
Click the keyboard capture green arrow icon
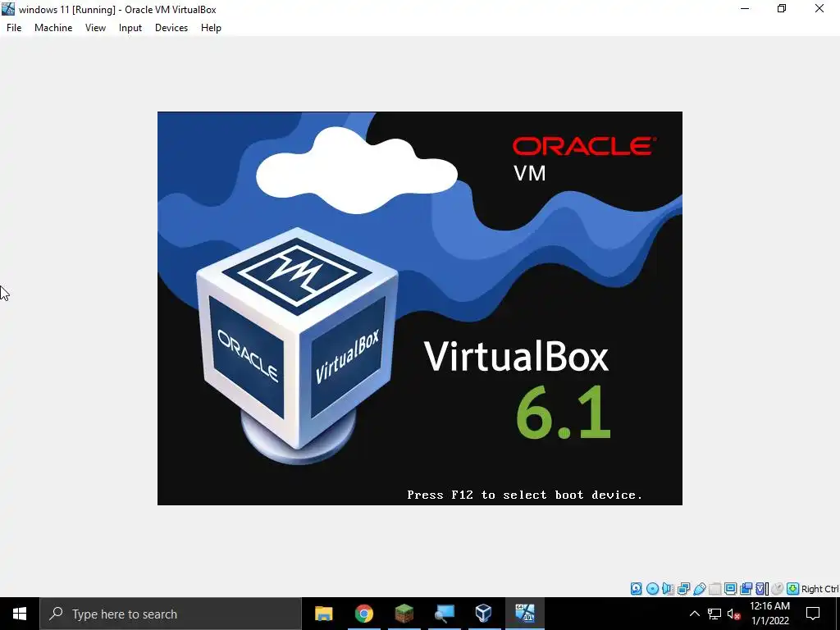[793, 589]
